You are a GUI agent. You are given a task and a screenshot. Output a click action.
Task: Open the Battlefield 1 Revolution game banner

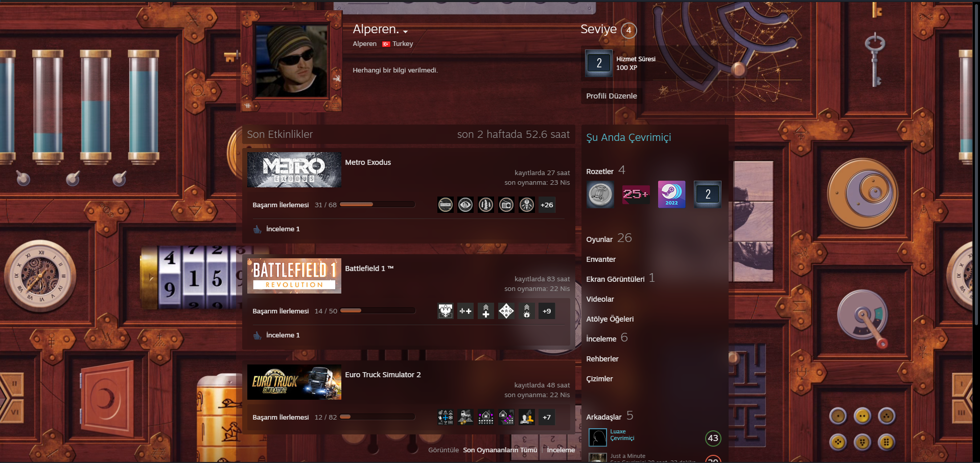(x=294, y=276)
